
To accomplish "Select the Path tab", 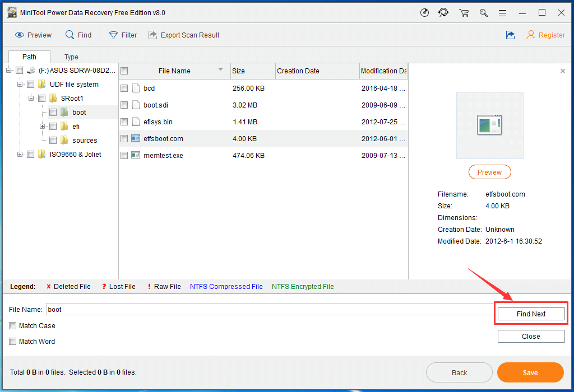I will point(29,57).
